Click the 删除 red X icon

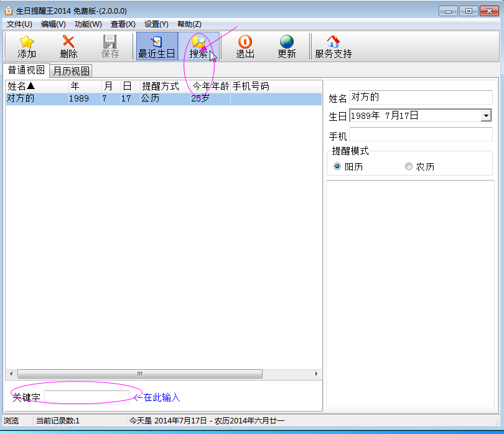68,42
